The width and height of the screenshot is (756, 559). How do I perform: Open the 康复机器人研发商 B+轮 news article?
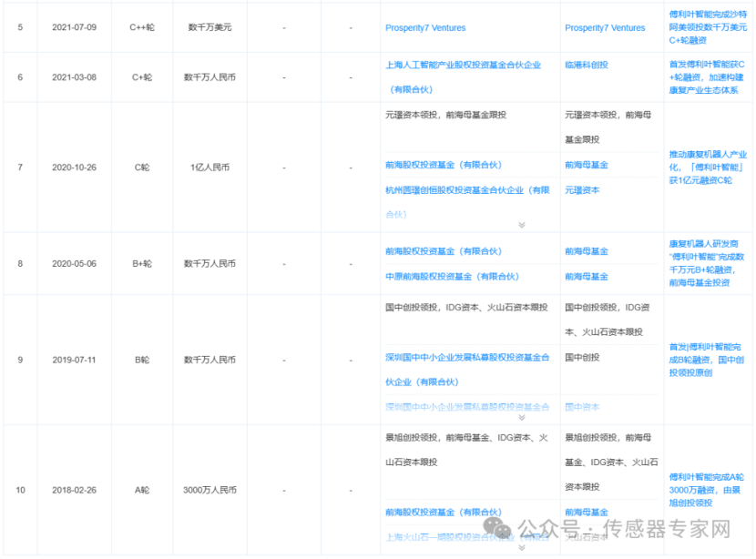(x=707, y=263)
